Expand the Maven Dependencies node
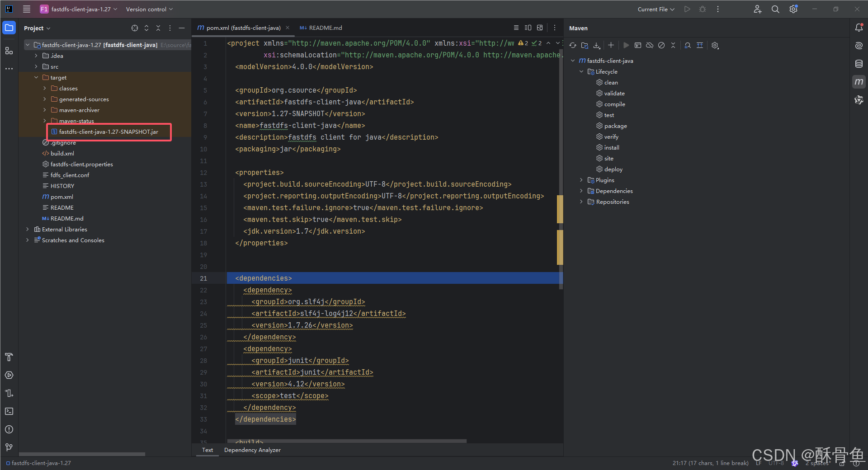868x470 pixels. coord(581,191)
